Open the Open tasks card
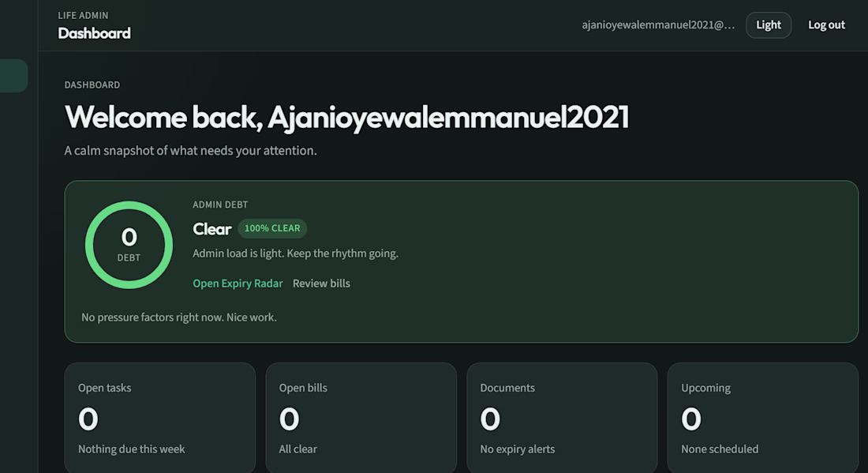This screenshot has width=868, height=473. pos(160,418)
